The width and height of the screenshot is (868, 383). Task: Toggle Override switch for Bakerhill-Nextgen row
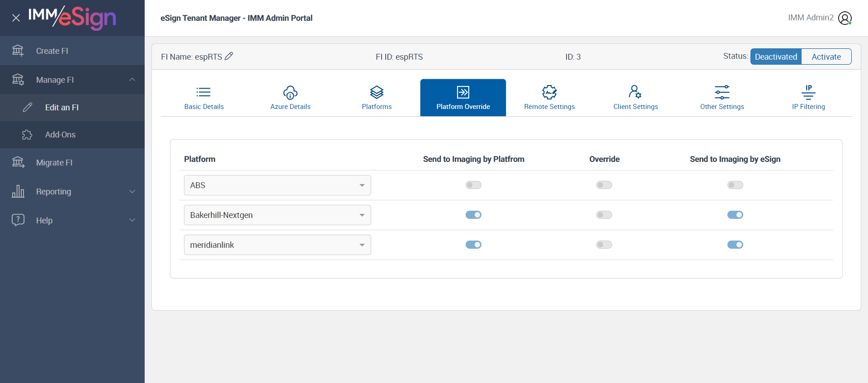coord(604,215)
